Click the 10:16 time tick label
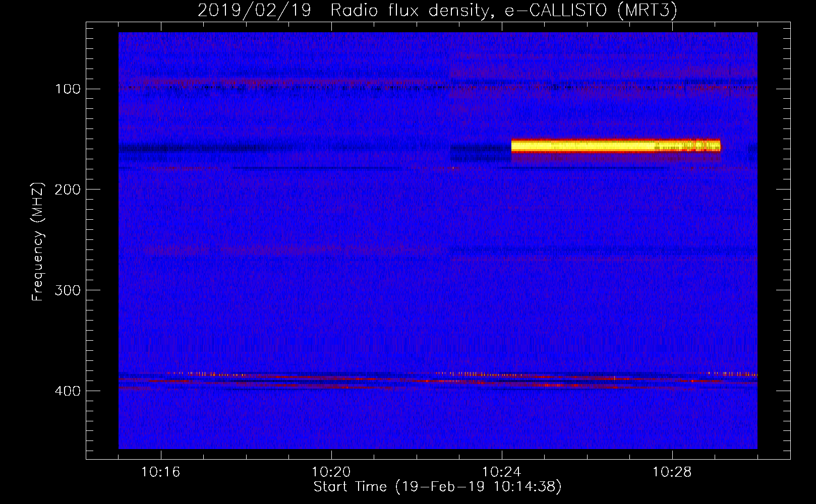This screenshot has width=816, height=504. (x=160, y=472)
